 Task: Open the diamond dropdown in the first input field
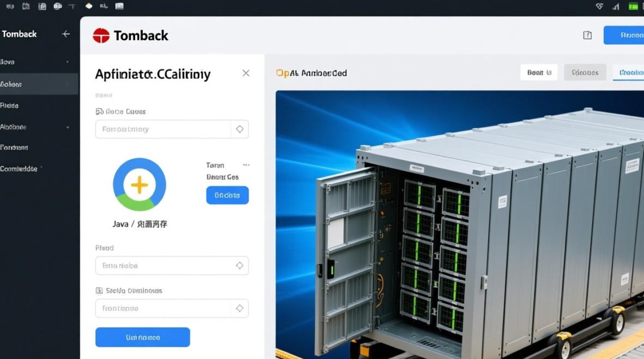click(239, 129)
